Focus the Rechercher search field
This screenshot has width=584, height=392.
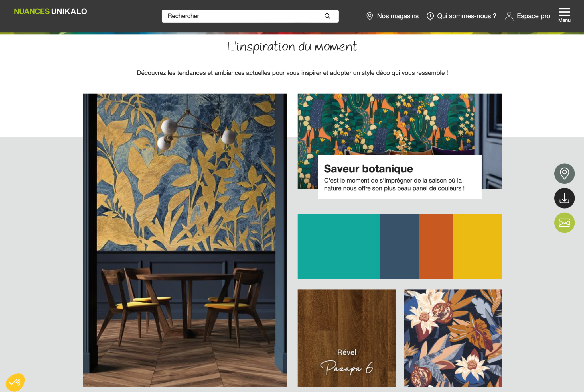[x=250, y=16]
